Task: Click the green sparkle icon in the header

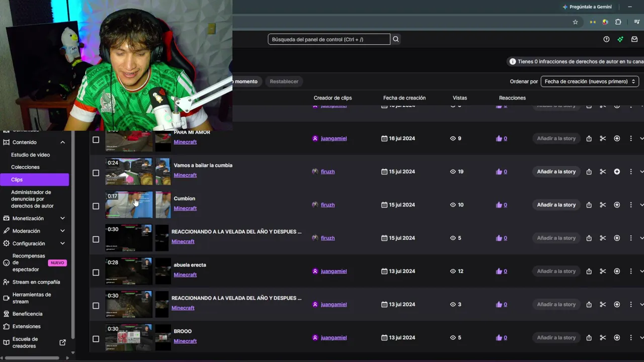Action: point(620,39)
